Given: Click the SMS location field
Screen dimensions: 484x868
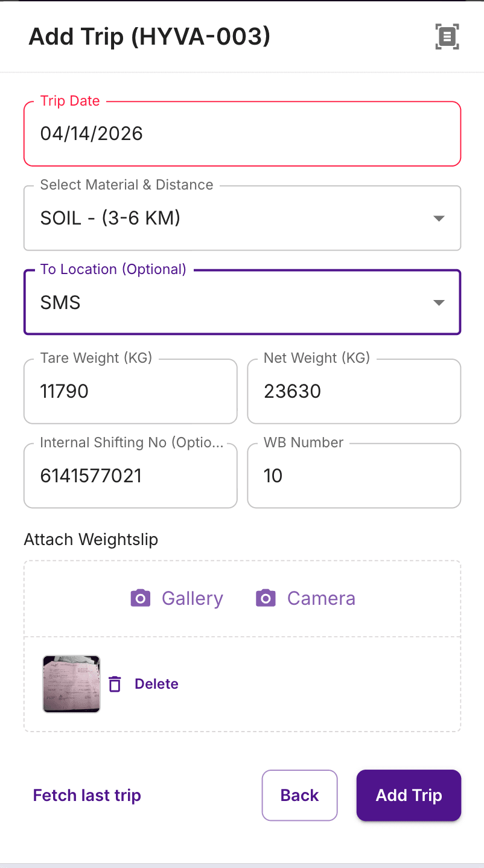Looking at the screenshot, I should [x=242, y=302].
